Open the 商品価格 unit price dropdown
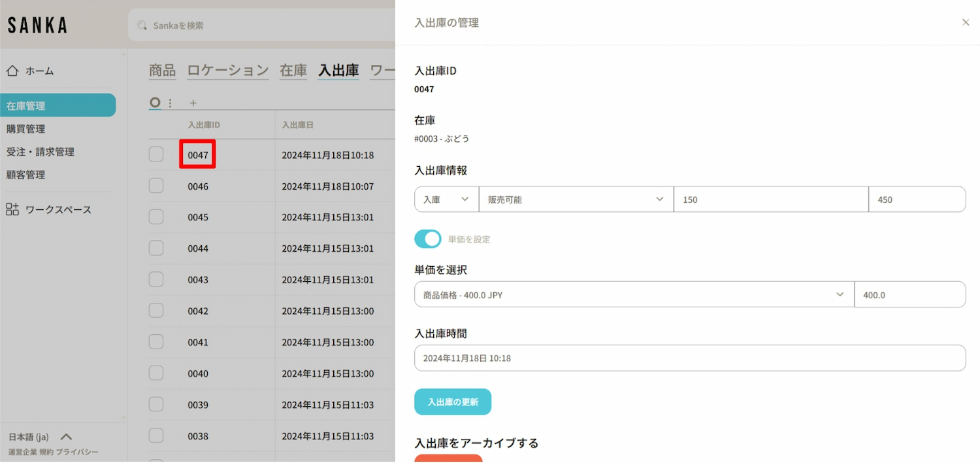 634,295
